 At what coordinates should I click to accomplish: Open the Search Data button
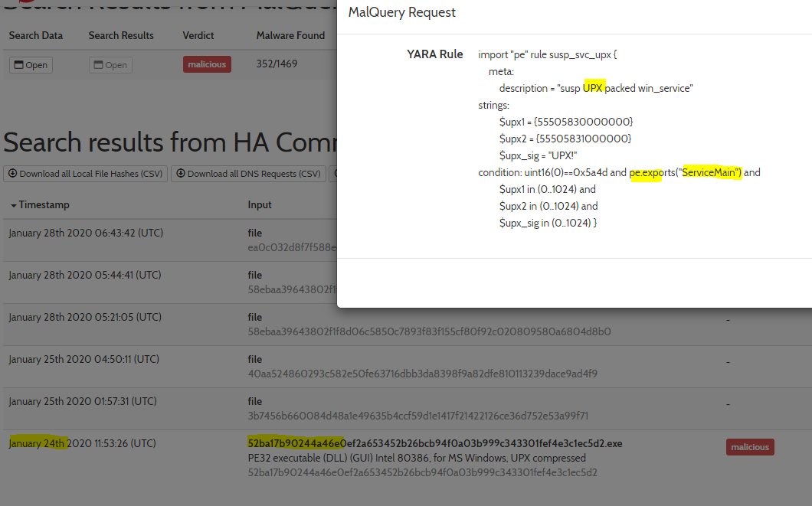point(31,64)
